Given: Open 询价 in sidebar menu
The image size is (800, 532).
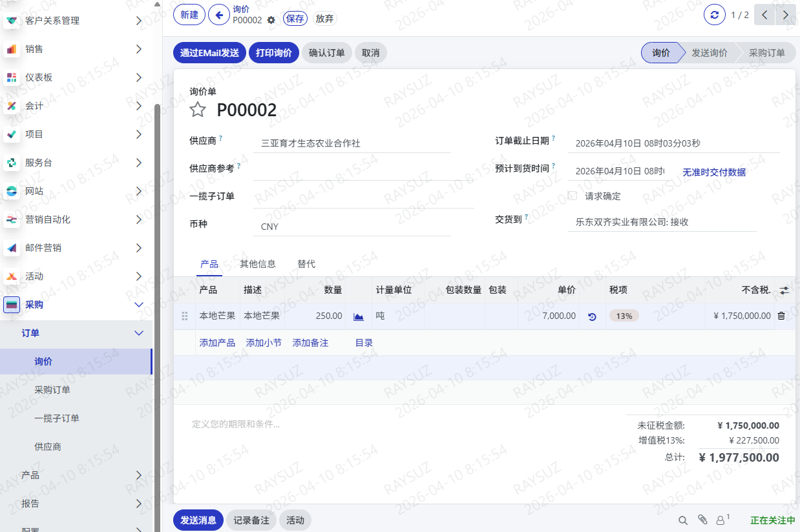Looking at the screenshot, I should [76, 362].
